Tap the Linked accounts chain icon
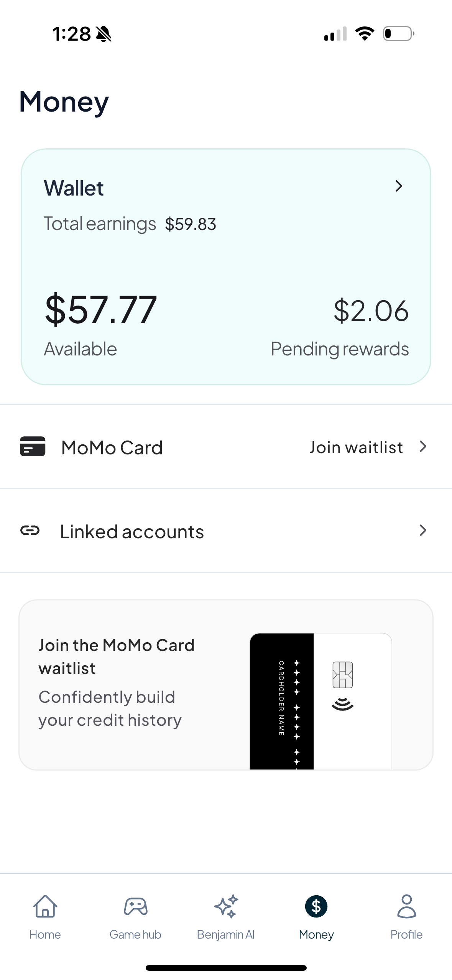 pos(30,531)
